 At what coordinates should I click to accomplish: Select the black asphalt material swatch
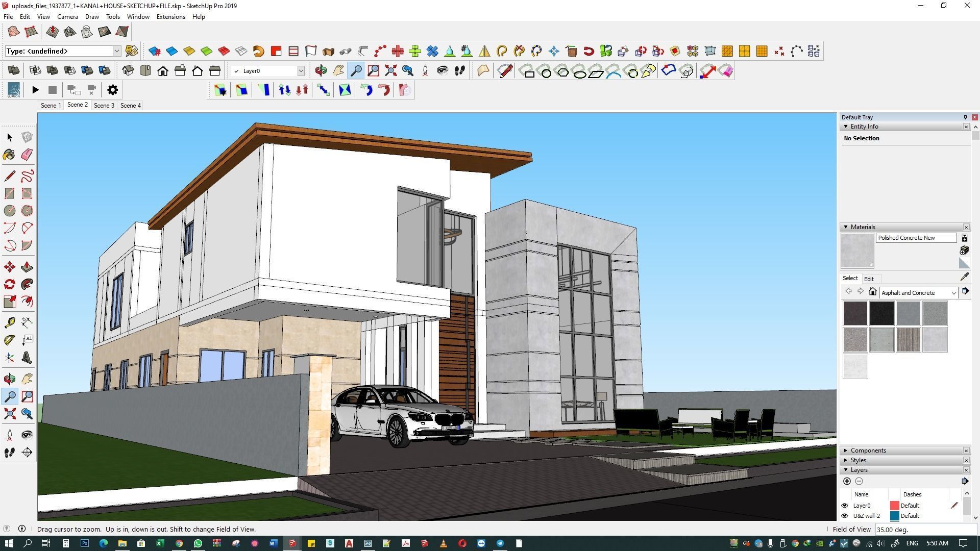coord(881,313)
